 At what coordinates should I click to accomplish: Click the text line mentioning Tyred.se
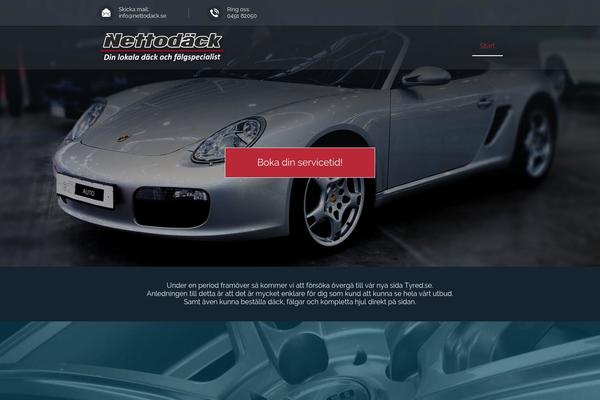click(x=300, y=286)
